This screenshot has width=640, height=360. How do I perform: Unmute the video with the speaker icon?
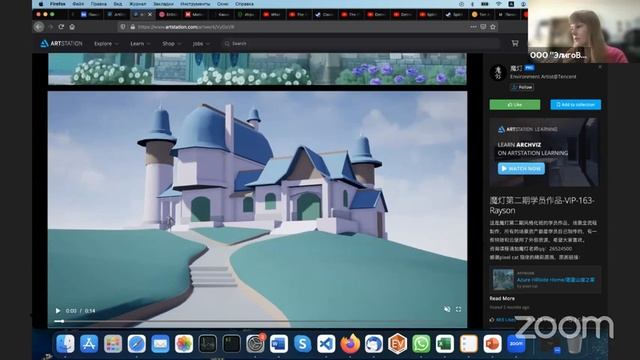click(447, 309)
